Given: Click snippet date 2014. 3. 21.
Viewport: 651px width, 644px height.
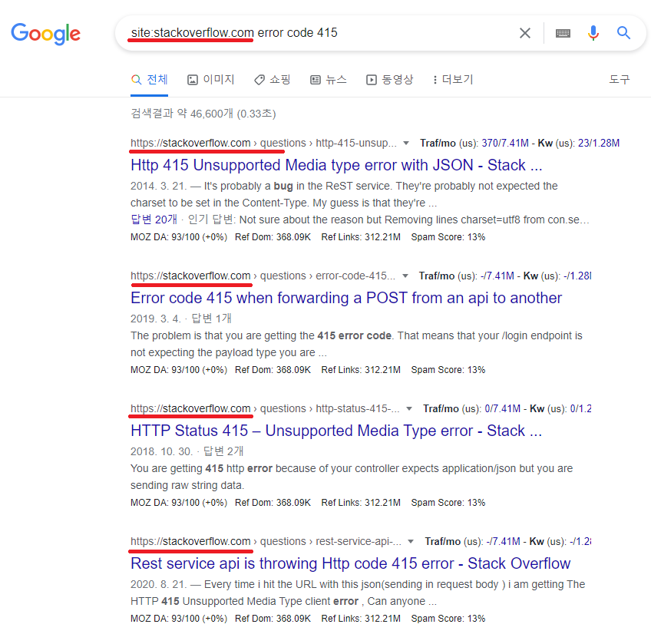Looking at the screenshot, I should tap(158, 186).
